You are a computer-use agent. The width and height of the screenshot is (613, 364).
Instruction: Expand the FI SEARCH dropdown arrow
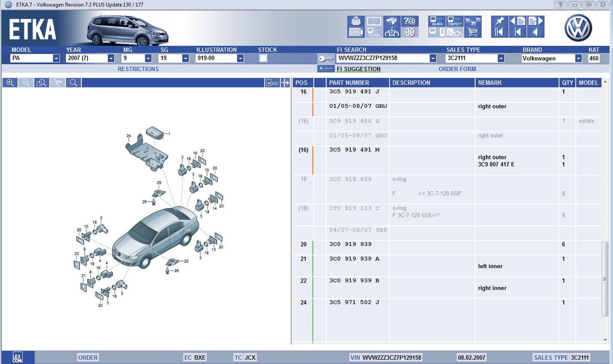pos(433,58)
